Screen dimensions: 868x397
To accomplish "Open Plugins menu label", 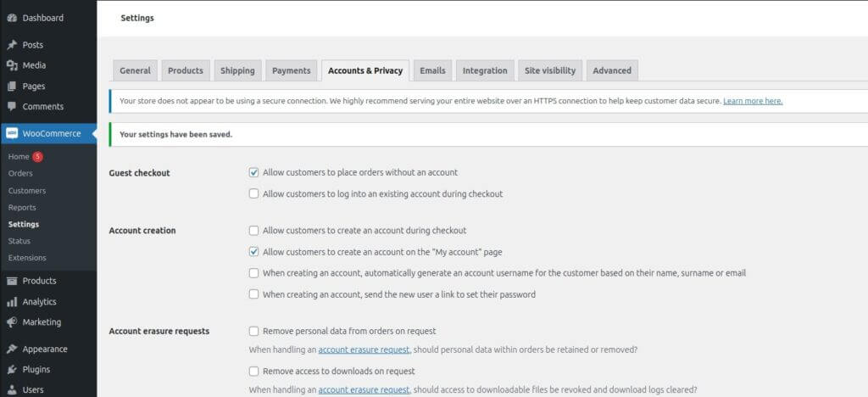I will pos(36,369).
